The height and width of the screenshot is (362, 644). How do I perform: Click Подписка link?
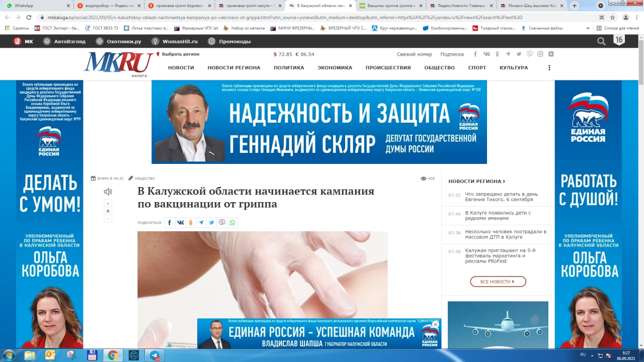452,54
